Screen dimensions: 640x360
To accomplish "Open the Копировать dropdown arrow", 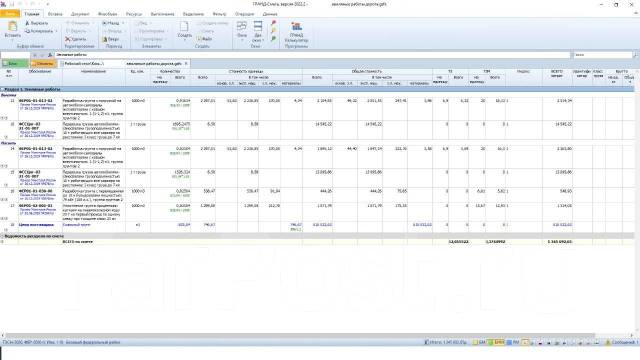I will [x=56, y=31].
